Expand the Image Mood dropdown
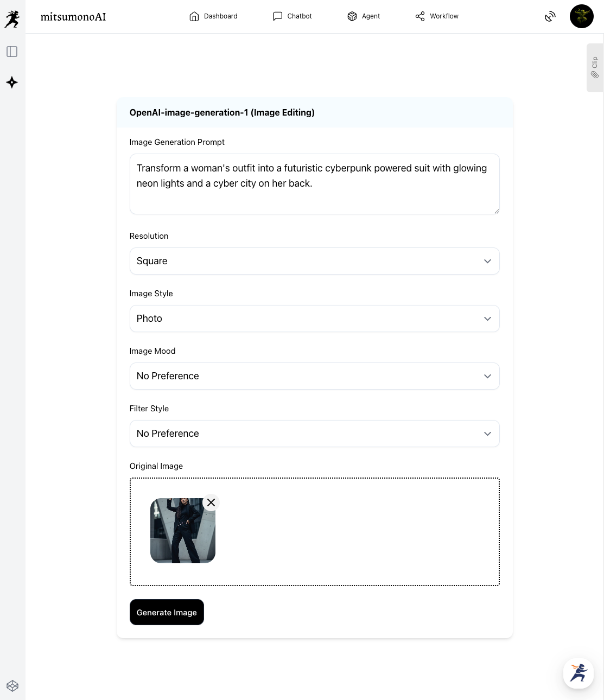 314,376
